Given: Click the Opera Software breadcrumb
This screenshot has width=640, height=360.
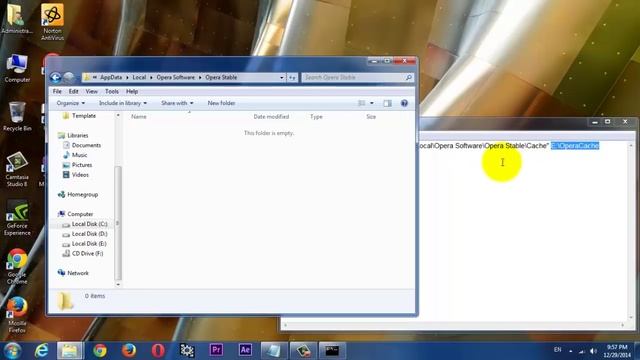Looking at the screenshot, I should tap(176, 78).
